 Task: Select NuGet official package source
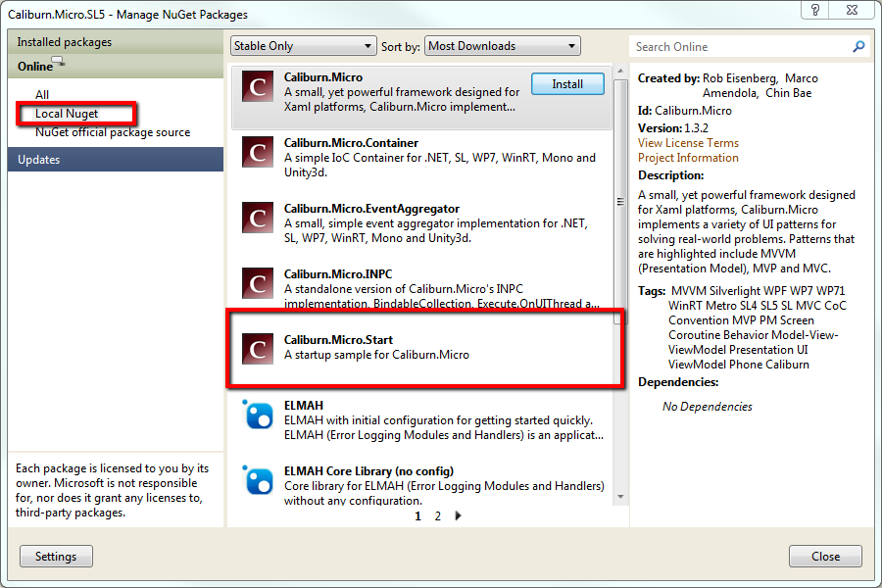tap(113, 132)
